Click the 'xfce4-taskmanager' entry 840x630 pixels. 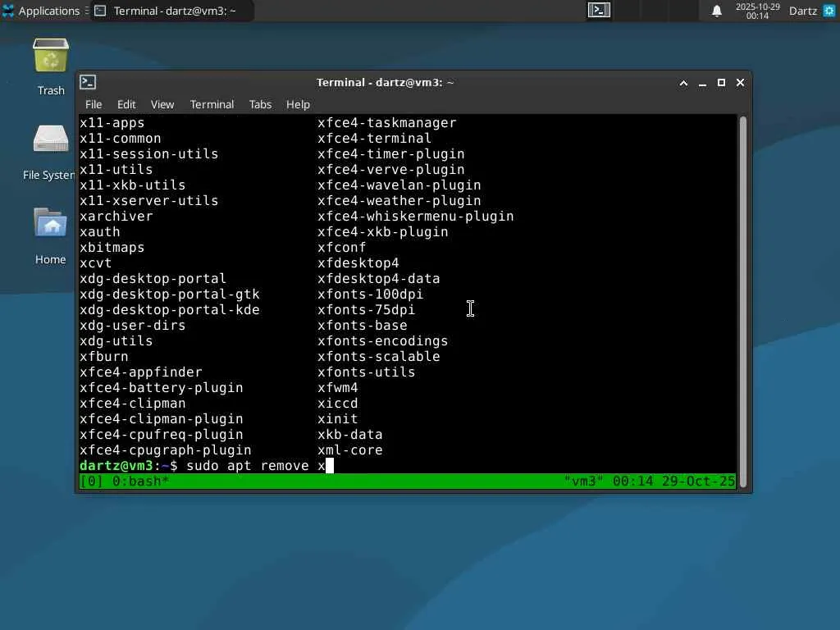387,123
